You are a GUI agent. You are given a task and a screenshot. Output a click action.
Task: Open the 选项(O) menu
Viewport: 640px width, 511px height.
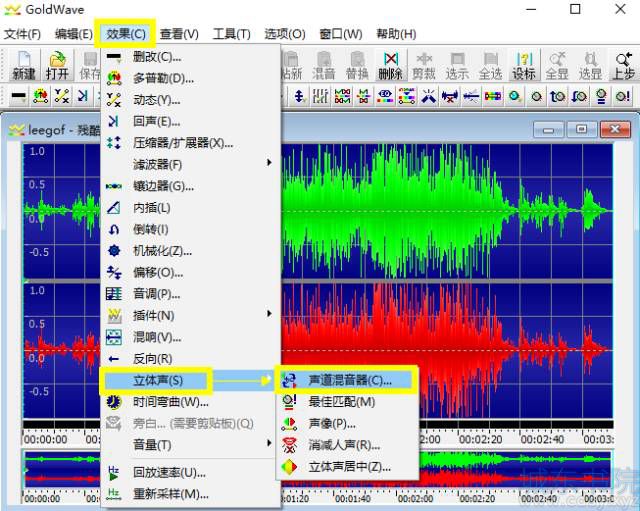tap(285, 34)
